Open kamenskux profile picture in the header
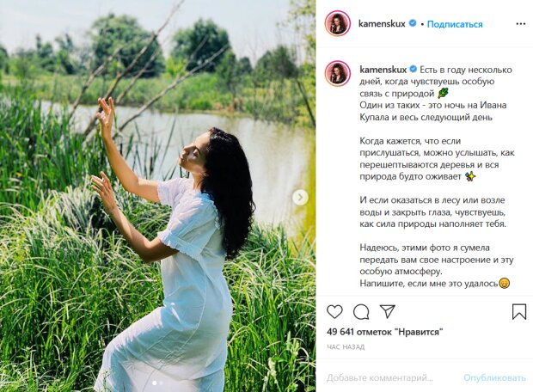The image size is (533, 392). point(338,23)
